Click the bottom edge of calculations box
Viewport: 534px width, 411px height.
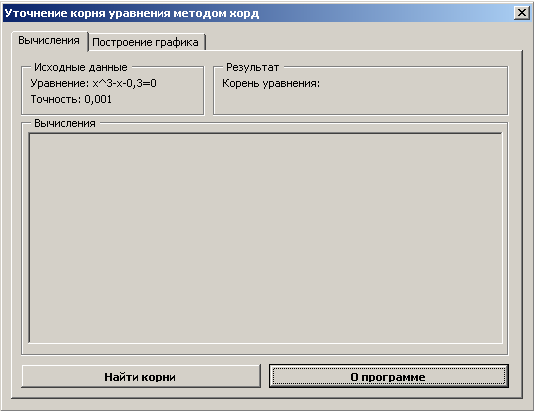(x=265, y=343)
